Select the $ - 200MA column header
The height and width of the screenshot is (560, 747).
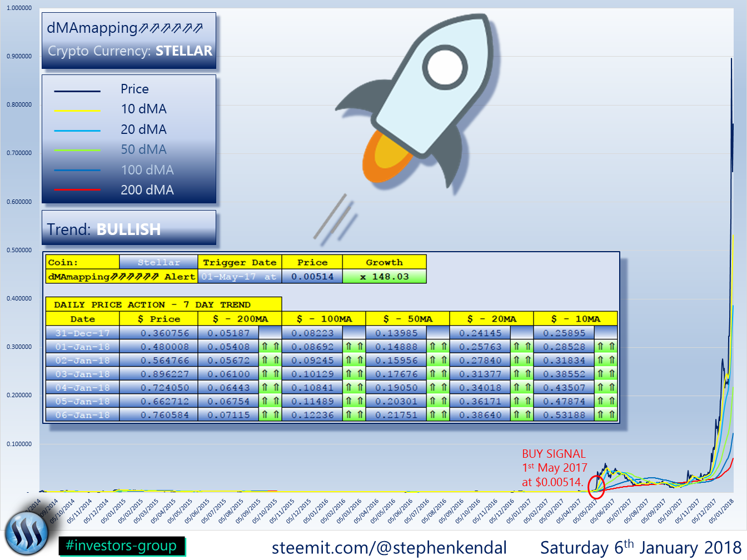pyautogui.click(x=240, y=319)
